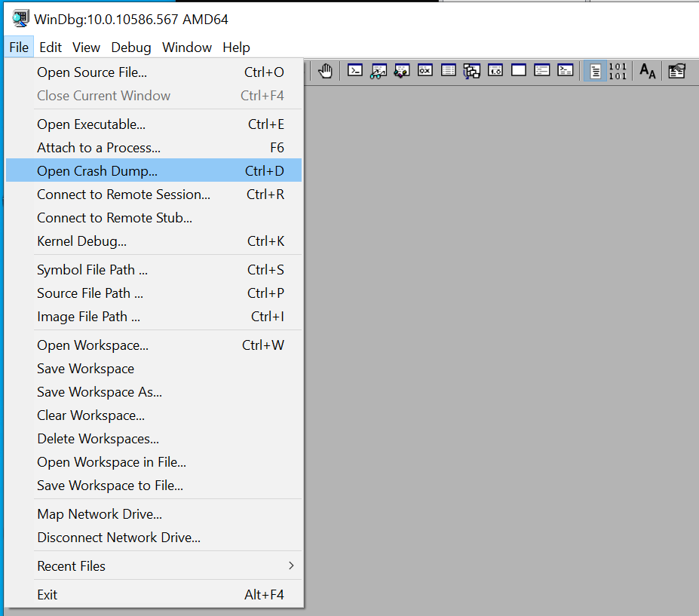699x616 pixels.
Task: Click the Insert or Remove Breakpoint hand icon
Action: [x=326, y=71]
